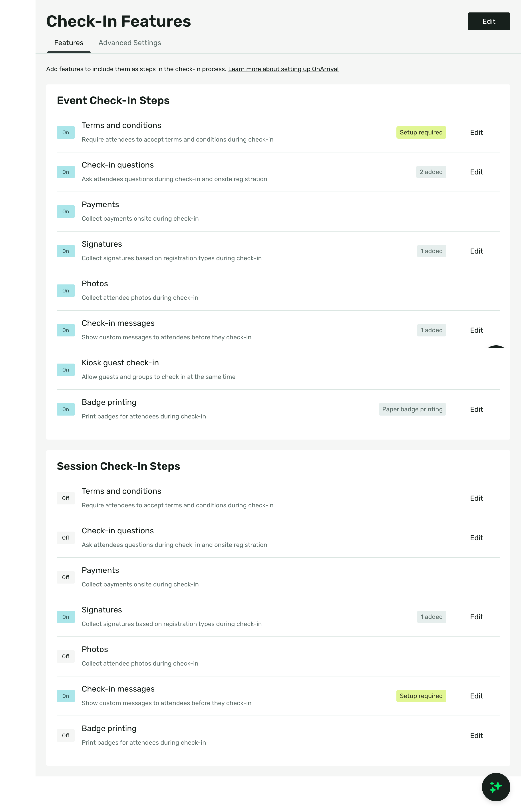
Task: Select the Features tab
Action: (69, 43)
